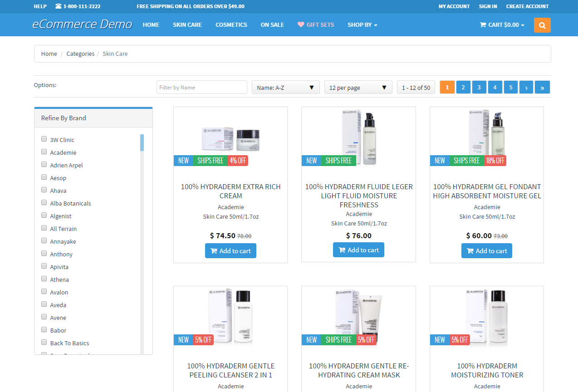
Task: Select the Avalon brand filter
Action: click(44, 291)
